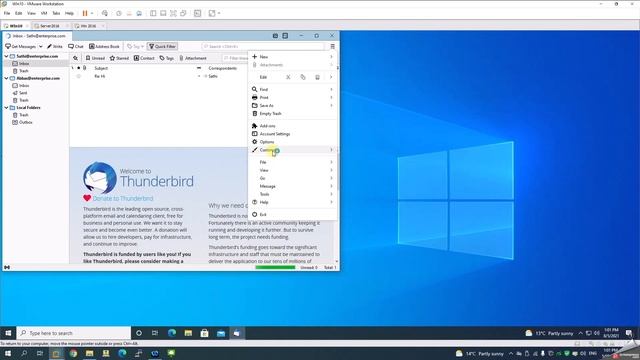This screenshot has width=640, height=360.
Task: Open Add-ons from the menu
Action: coord(293,126)
